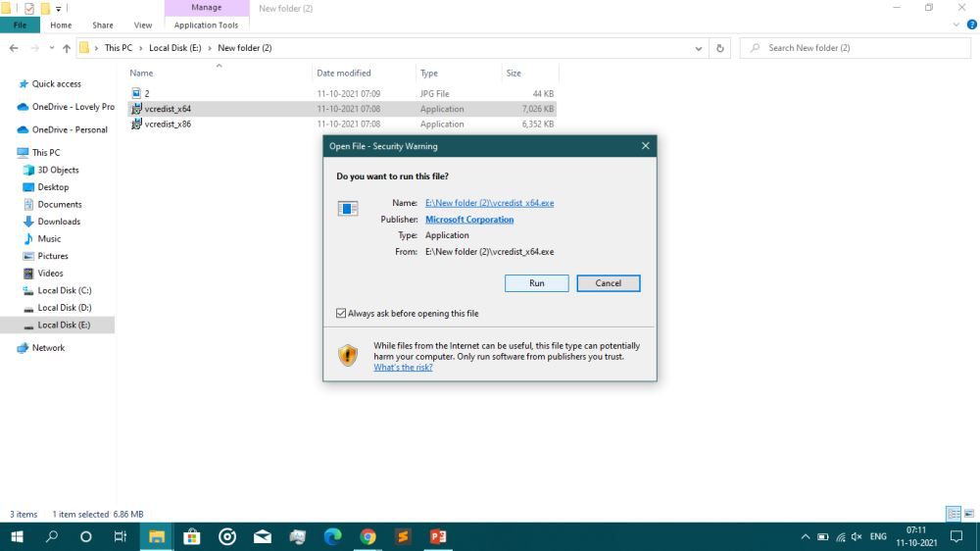The height and width of the screenshot is (551, 980).
Task: Open Network in the navigation pane
Action: (48, 348)
